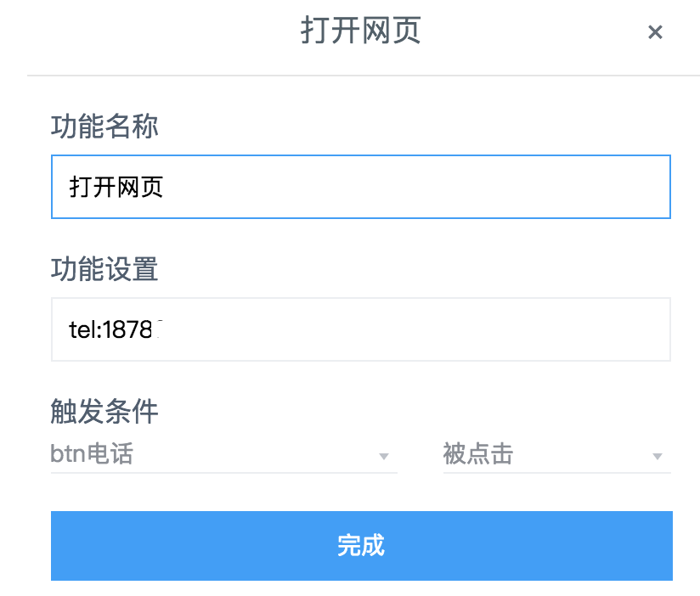Open the 被点击 event dropdown

coord(556,455)
